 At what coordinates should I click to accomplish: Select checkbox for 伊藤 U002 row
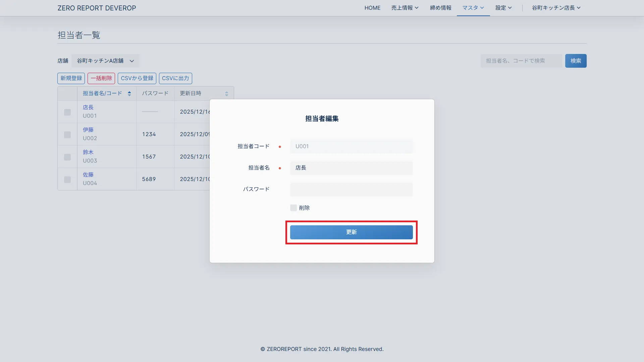67,134
